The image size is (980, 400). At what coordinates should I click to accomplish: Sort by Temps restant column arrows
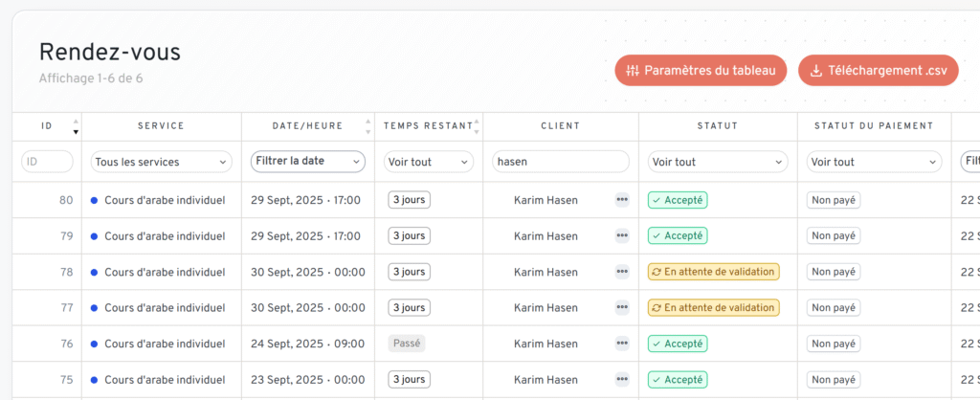[478, 126]
